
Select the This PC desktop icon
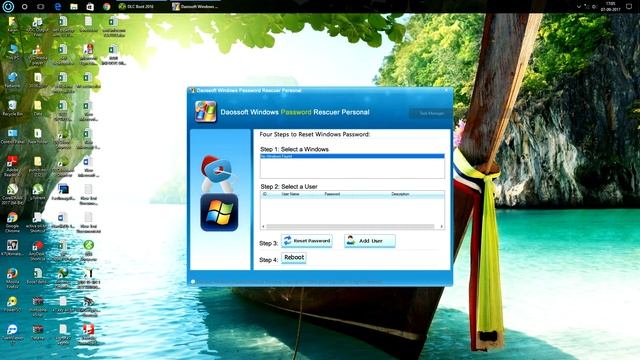(x=12, y=52)
